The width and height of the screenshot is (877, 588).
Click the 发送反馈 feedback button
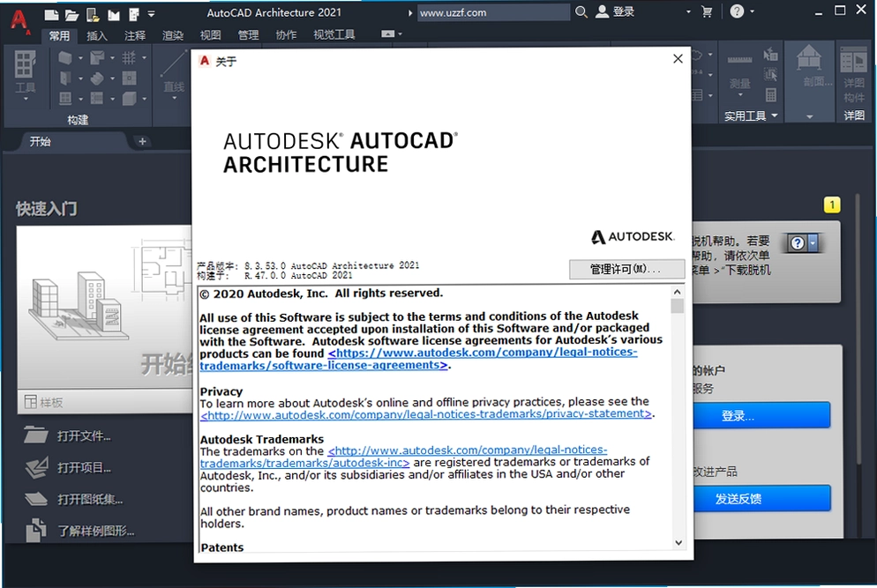pyautogui.click(x=761, y=498)
